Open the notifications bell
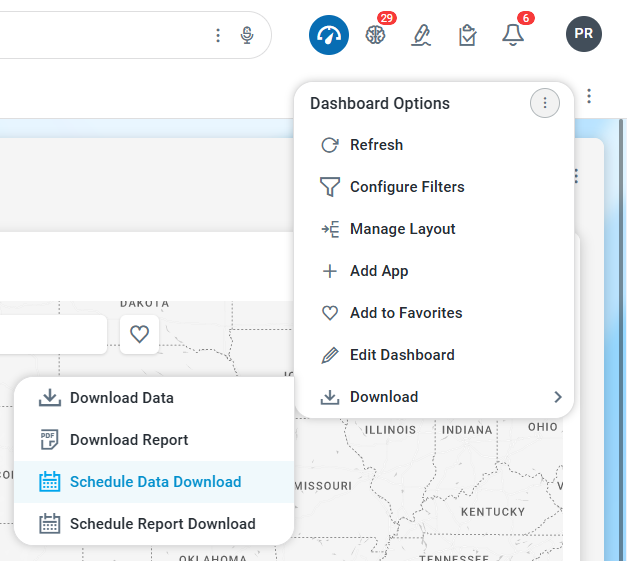Screen dimensions: 627x561 513,35
